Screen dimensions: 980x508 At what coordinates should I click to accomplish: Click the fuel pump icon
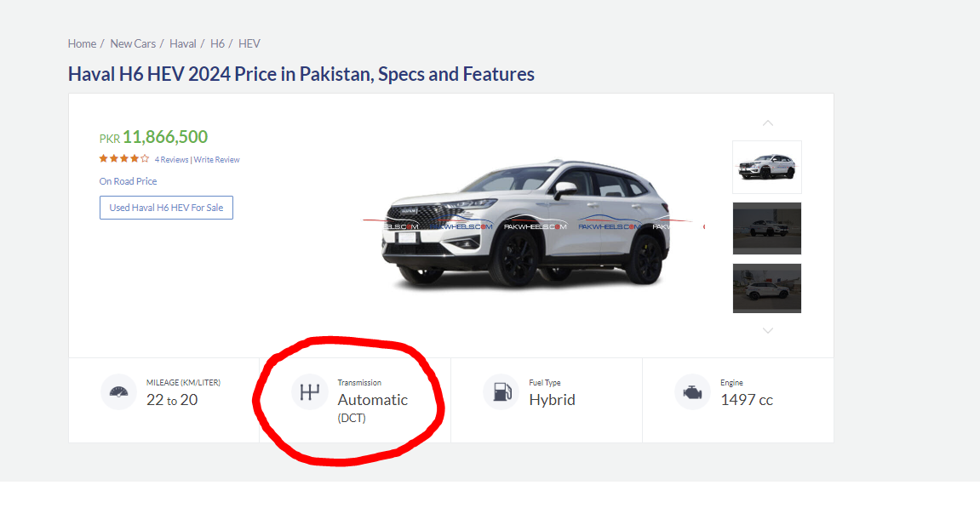(501, 391)
